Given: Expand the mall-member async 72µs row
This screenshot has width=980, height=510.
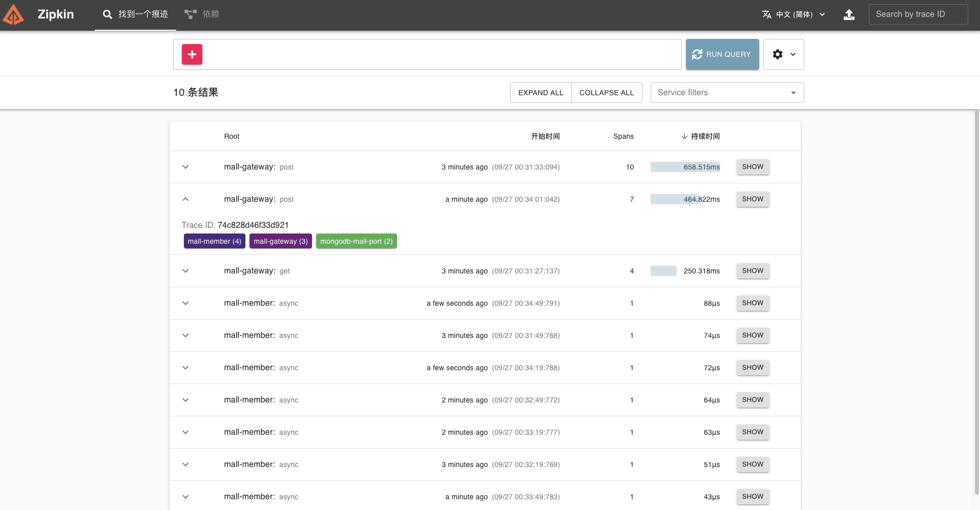Looking at the screenshot, I should pos(185,368).
